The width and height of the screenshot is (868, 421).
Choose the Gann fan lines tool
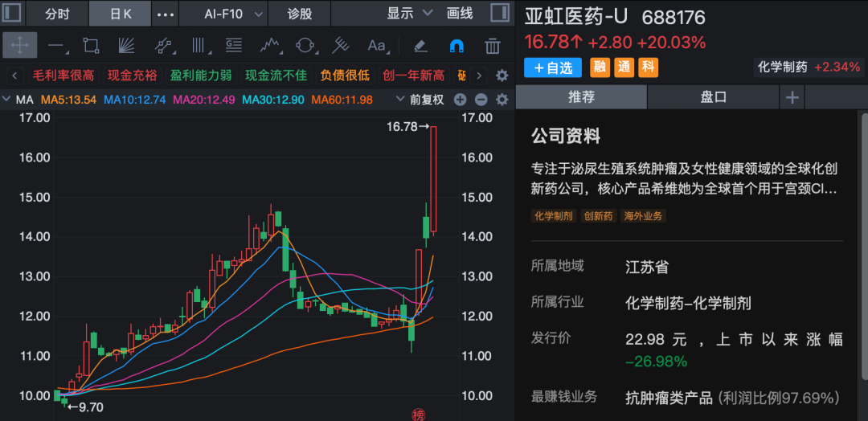pyautogui.click(x=126, y=45)
